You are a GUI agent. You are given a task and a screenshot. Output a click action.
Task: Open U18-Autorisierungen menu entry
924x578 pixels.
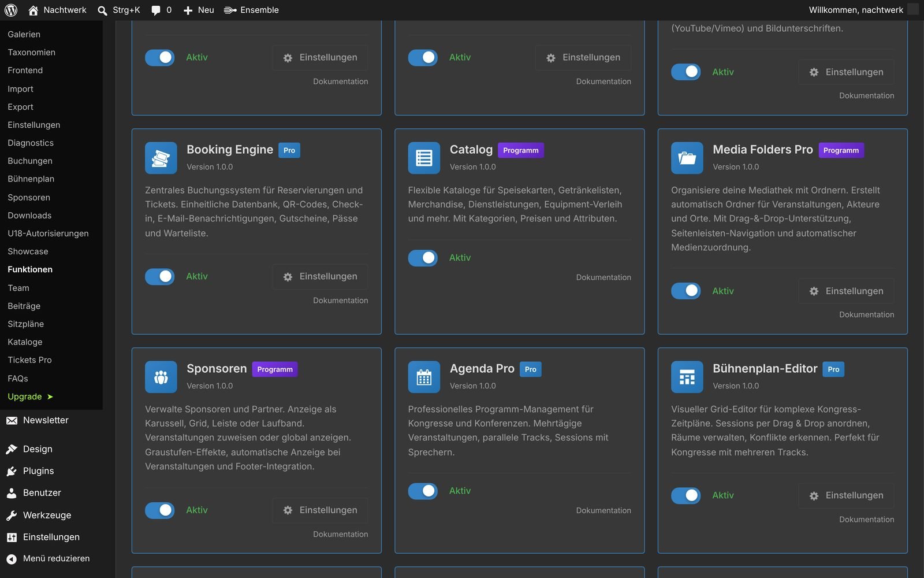pos(48,233)
